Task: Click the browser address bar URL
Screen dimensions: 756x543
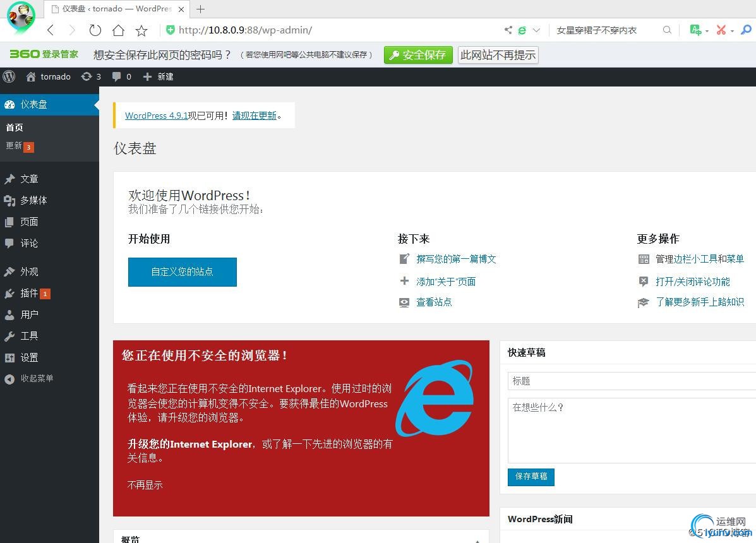Action: [x=245, y=30]
